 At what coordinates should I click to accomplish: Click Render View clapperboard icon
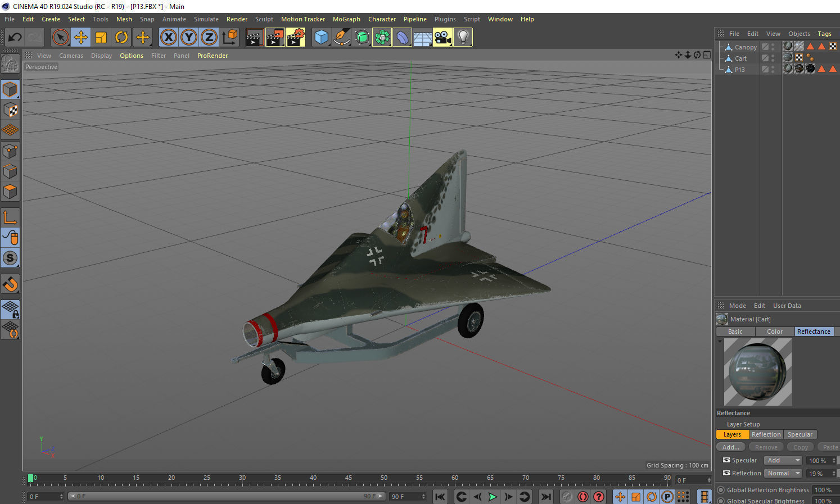click(x=254, y=38)
